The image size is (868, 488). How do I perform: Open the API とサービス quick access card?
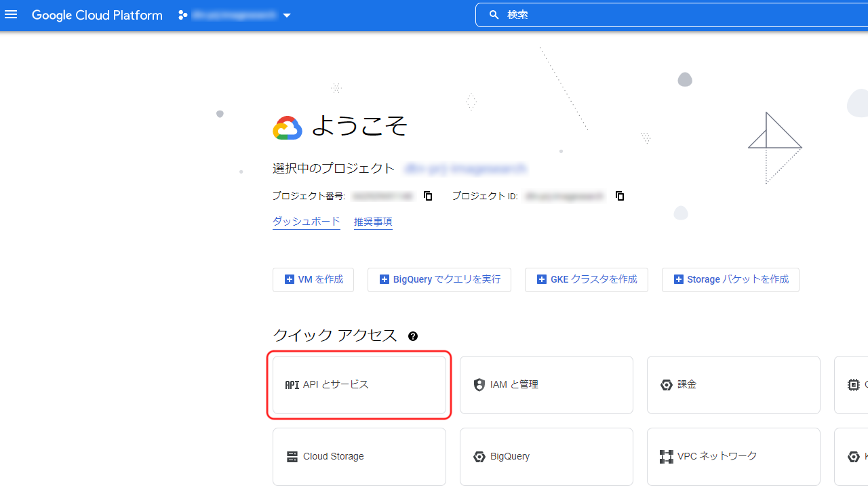[x=359, y=384]
